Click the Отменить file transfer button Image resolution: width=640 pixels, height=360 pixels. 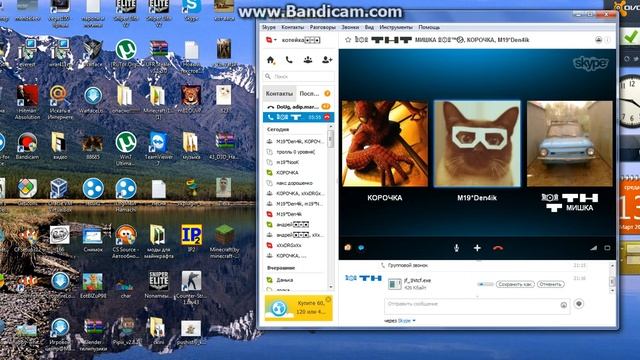tap(551, 284)
